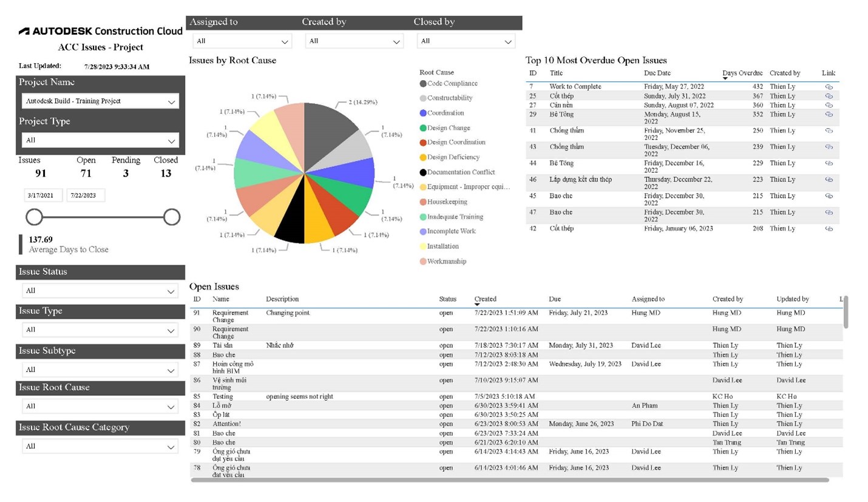Click the sort arrow under Open Issues Created header
868x502 pixels.
click(477, 304)
